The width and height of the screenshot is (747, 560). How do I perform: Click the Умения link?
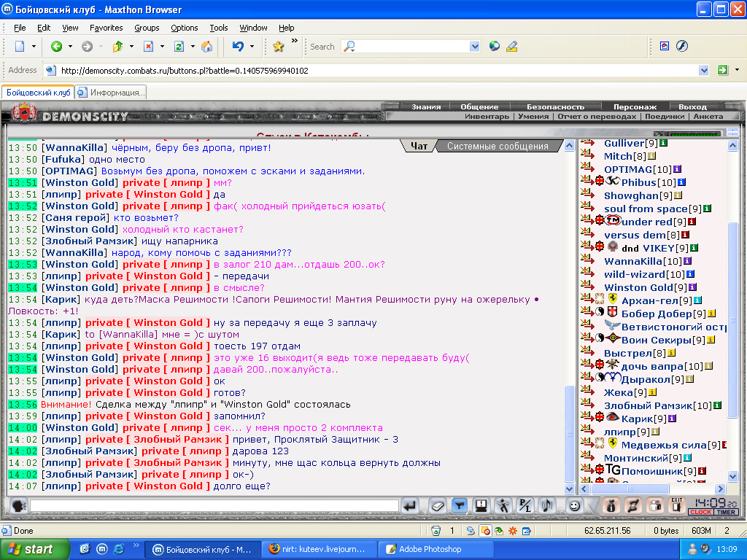coord(533,116)
